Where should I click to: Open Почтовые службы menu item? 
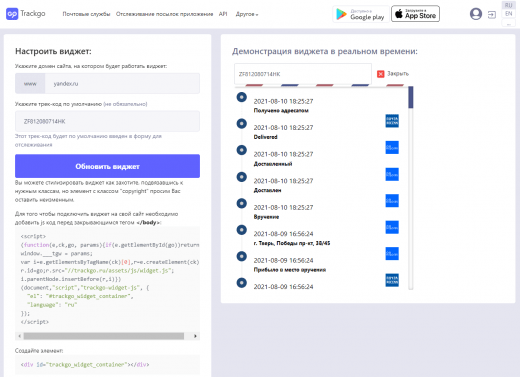[86, 14]
